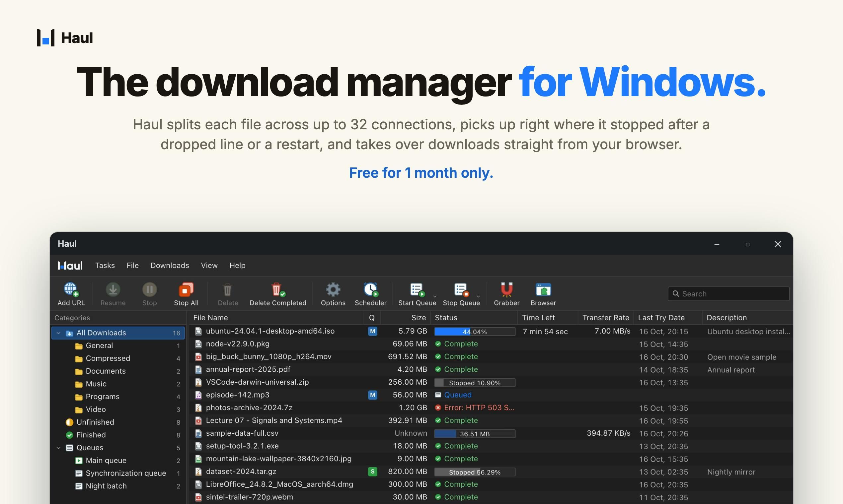The image size is (843, 504).
Task: Click the Stopped 10.90% progress bar
Action: 475,383
